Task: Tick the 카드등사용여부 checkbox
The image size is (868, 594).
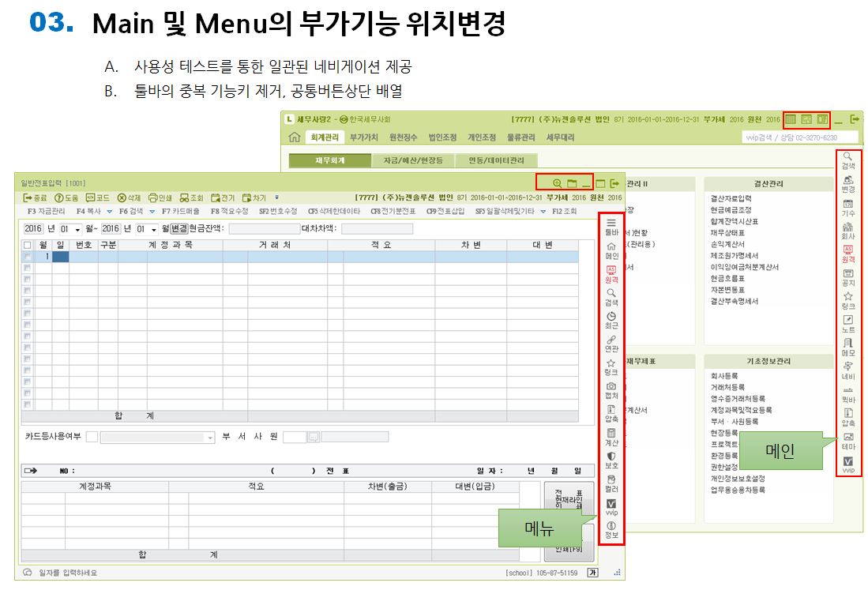Action: (x=92, y=437)
